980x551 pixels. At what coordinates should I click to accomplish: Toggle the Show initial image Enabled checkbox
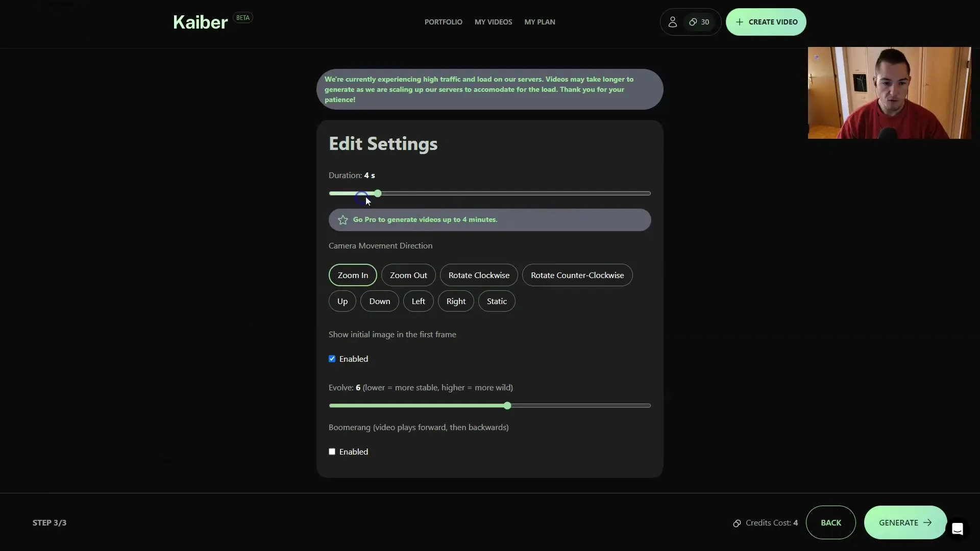(x=332, y=358)
